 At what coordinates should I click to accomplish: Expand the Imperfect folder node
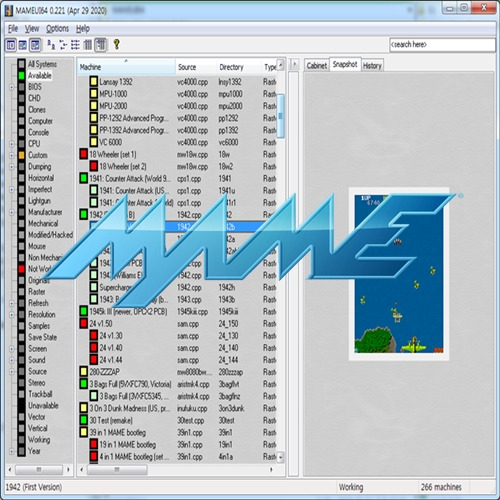[x=12, y=190]
